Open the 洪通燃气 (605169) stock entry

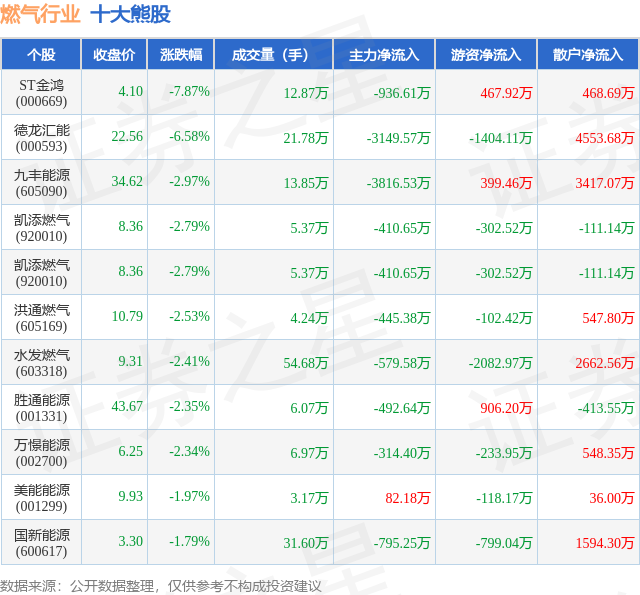41,318
